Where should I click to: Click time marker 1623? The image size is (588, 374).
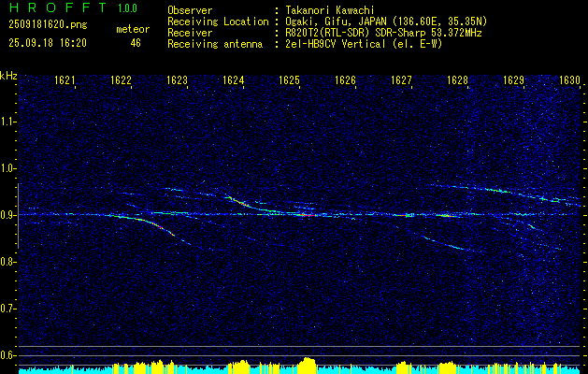click(177, 79)
